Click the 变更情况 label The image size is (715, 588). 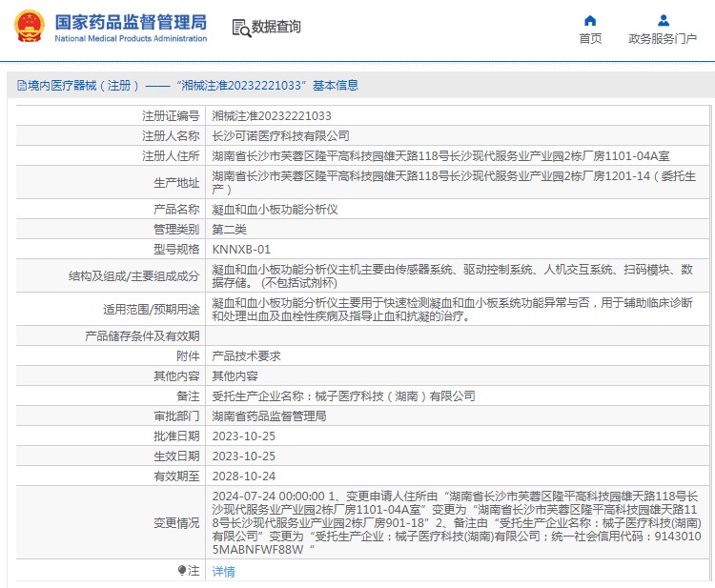(176, 523)
